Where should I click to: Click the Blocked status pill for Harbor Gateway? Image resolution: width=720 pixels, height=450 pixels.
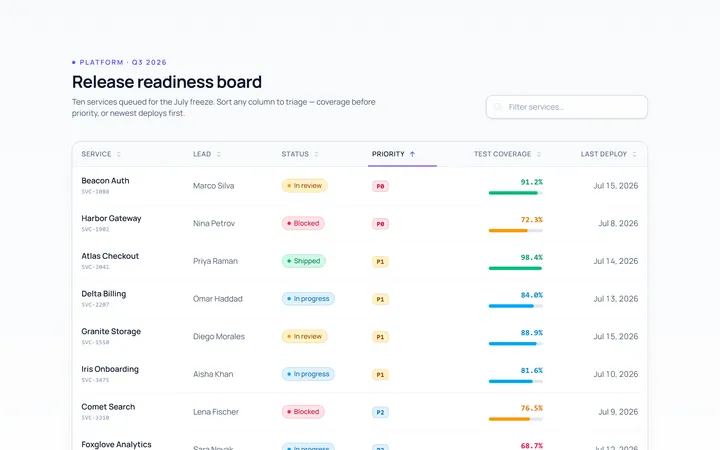pyautogui.click(x=303, y=223)
